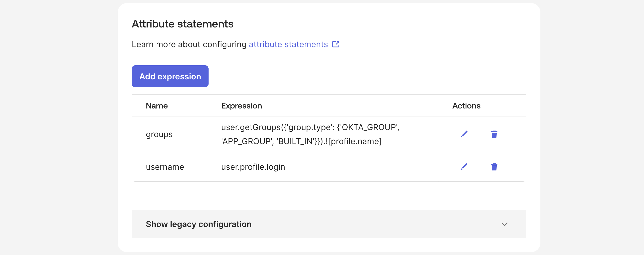Click the trash icon to delete the username attribute

494,167
